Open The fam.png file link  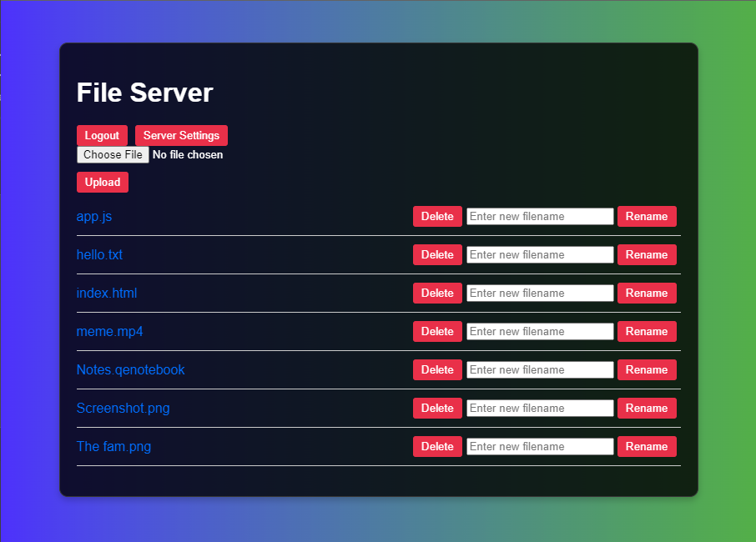[113, 447]
